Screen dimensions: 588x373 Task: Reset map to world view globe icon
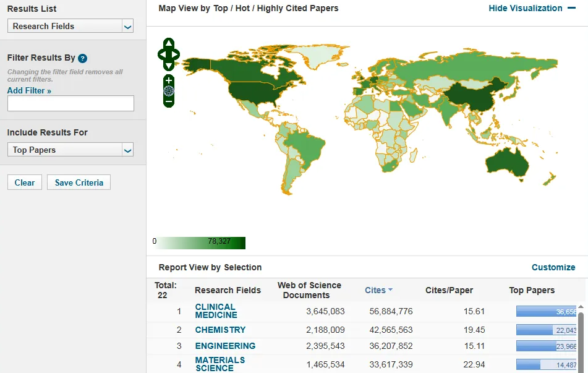click(x=169, y=91)
